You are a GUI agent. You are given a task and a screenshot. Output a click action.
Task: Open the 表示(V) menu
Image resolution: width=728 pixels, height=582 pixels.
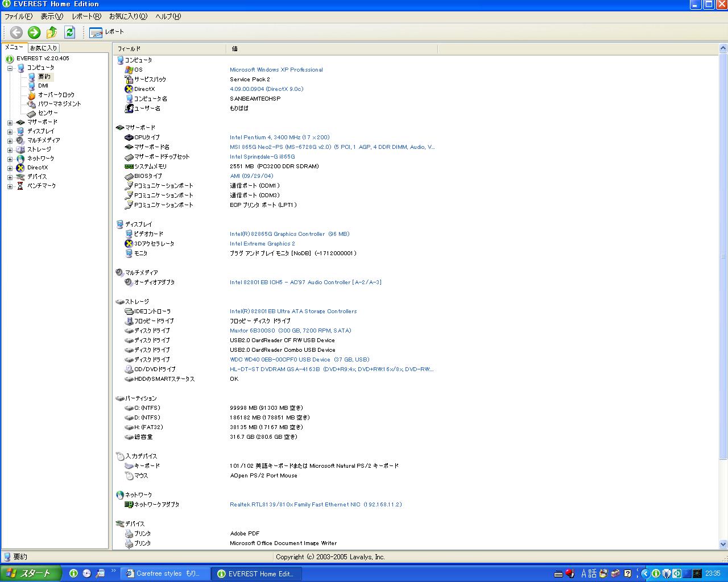pyautogui.click(x=51, y=16)
